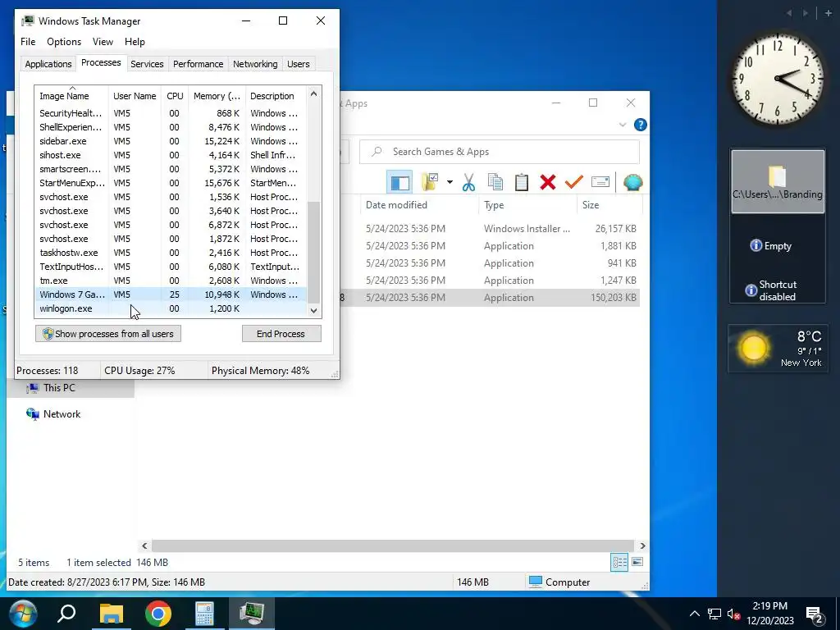Expand the folder options dropdown arrow

point(450,182)
